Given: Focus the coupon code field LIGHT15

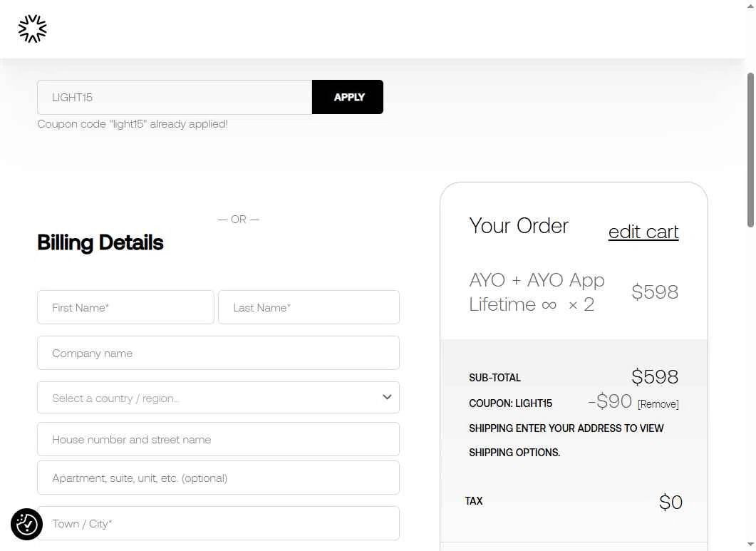Looking at the screenshot, I should coord(175,97).
